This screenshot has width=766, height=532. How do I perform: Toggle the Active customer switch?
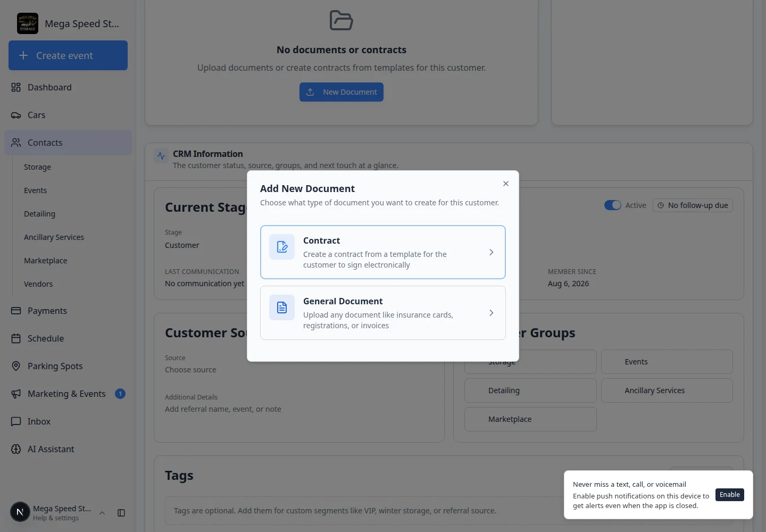click(x=612, y=205)
